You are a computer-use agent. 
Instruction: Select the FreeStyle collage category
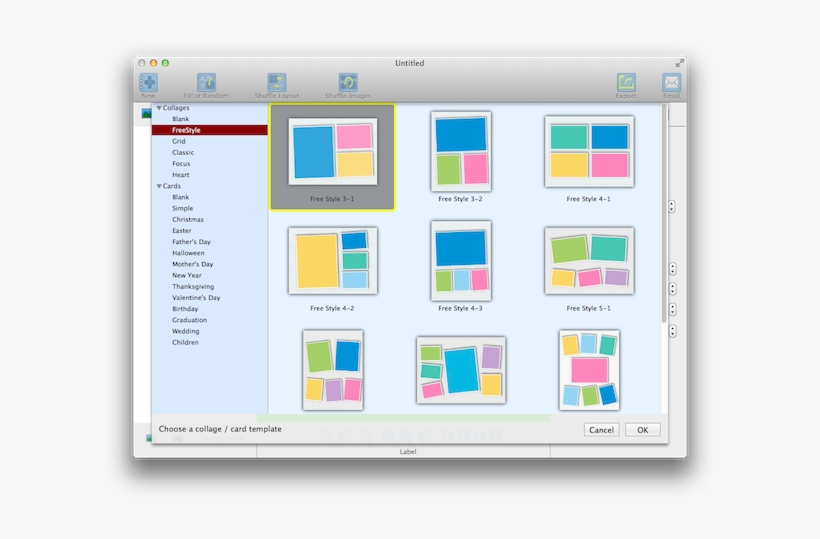coord(210,130)
